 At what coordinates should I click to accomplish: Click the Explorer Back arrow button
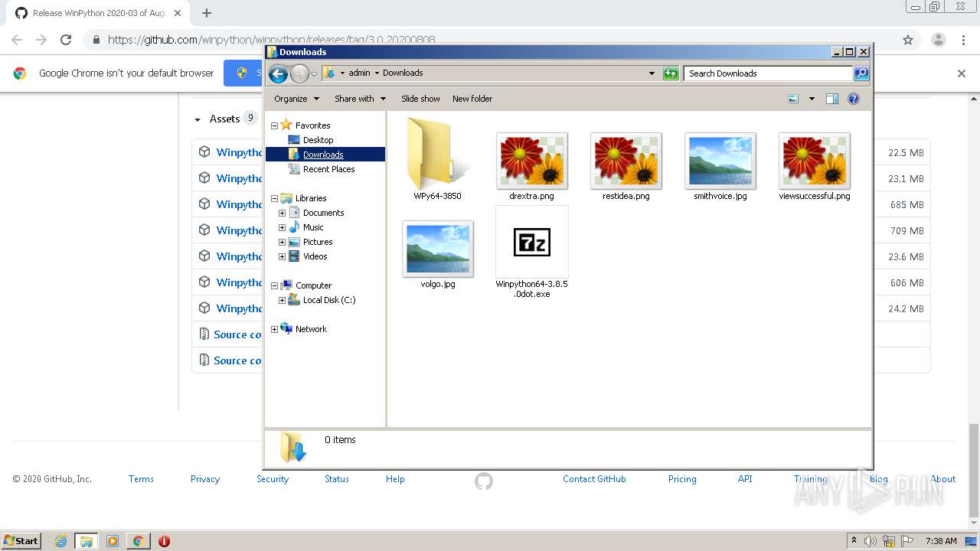[x=278, y=73]
